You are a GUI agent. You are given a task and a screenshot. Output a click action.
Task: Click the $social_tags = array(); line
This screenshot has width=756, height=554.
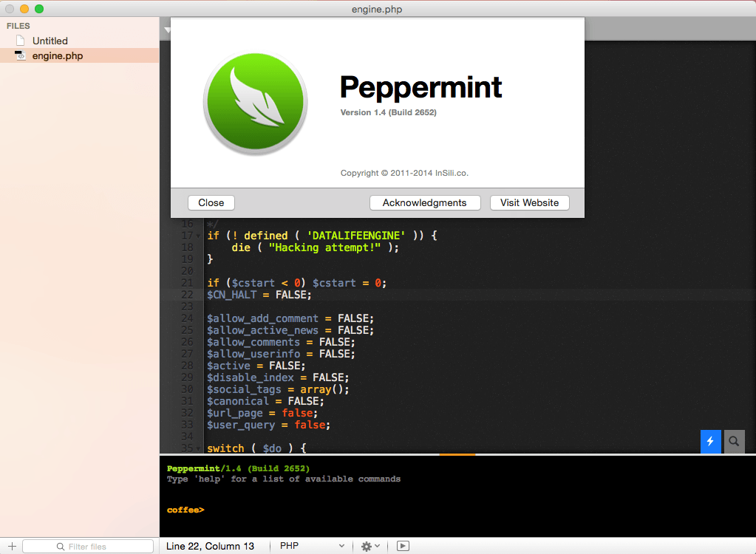click(x=278, y=389)
